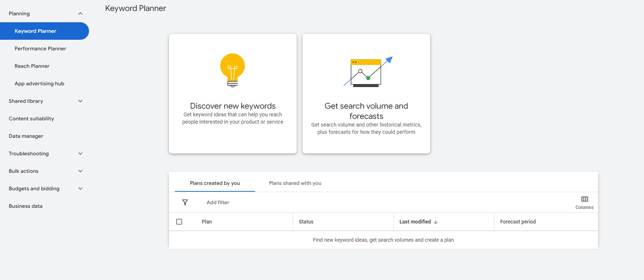Toggle the select-all plans checkbox

pyautogui.click(x=179, y=222)
